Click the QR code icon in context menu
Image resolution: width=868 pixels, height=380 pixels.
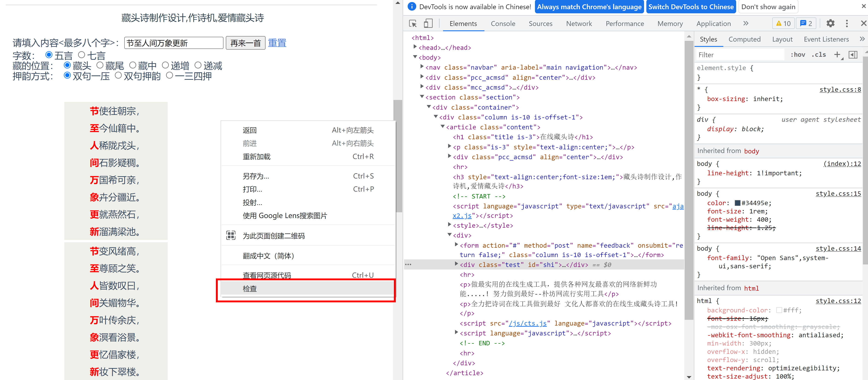tap(231, 235)
